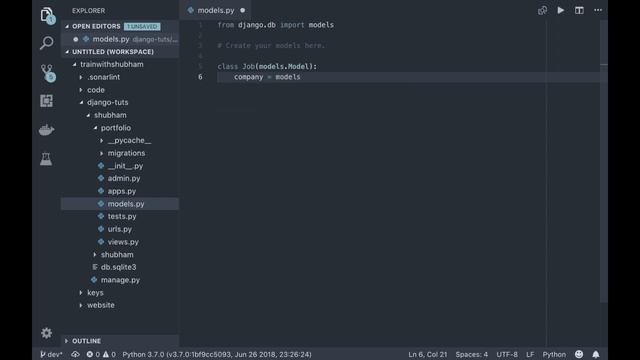The height and width of the screenshot is (360, 640).
Task: Collapse the trainwithshubham folder
Action: (x=74, y=64)
